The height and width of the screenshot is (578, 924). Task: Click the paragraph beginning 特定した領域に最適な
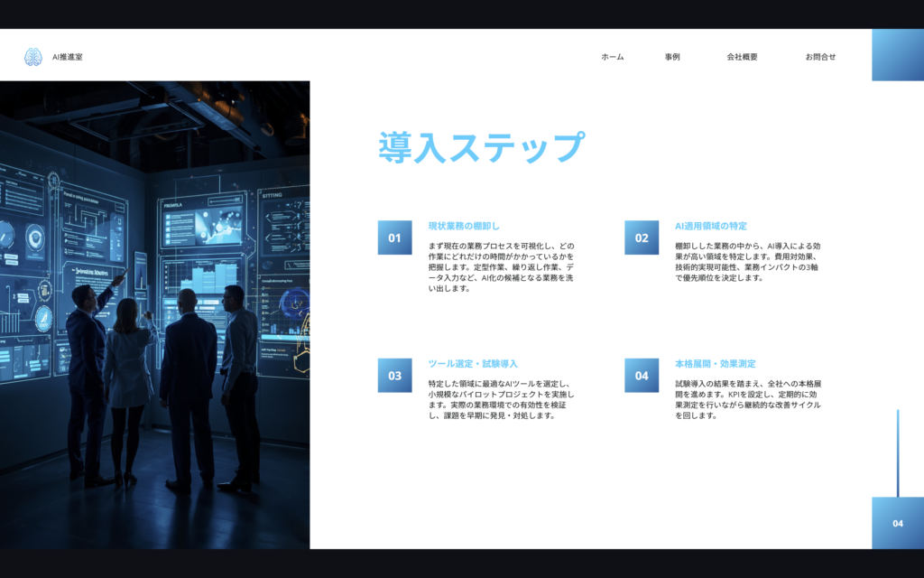(501, 399)
